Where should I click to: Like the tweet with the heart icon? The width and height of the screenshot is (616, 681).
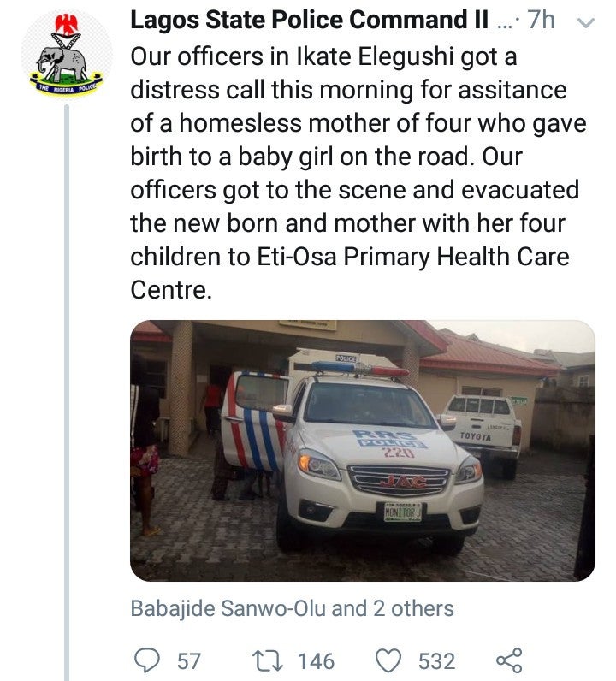tap(388, 660)
